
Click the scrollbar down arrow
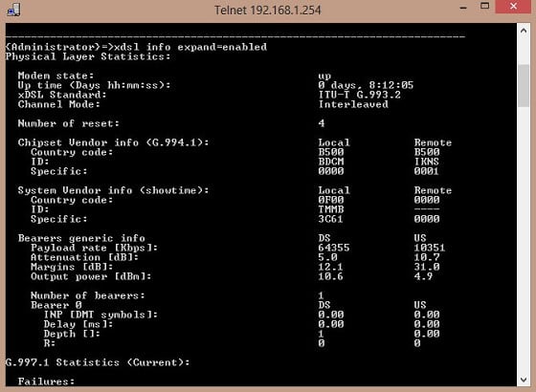[524, 379]
